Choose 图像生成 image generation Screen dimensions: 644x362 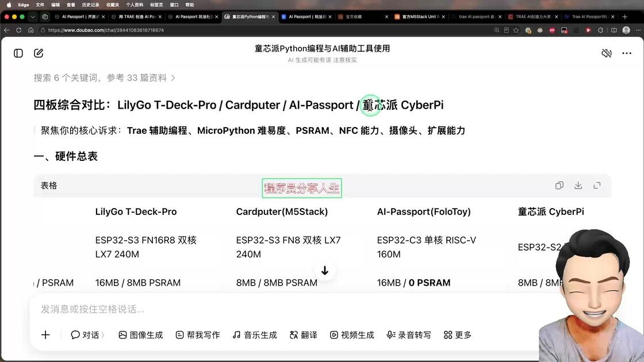coord(140,335)
